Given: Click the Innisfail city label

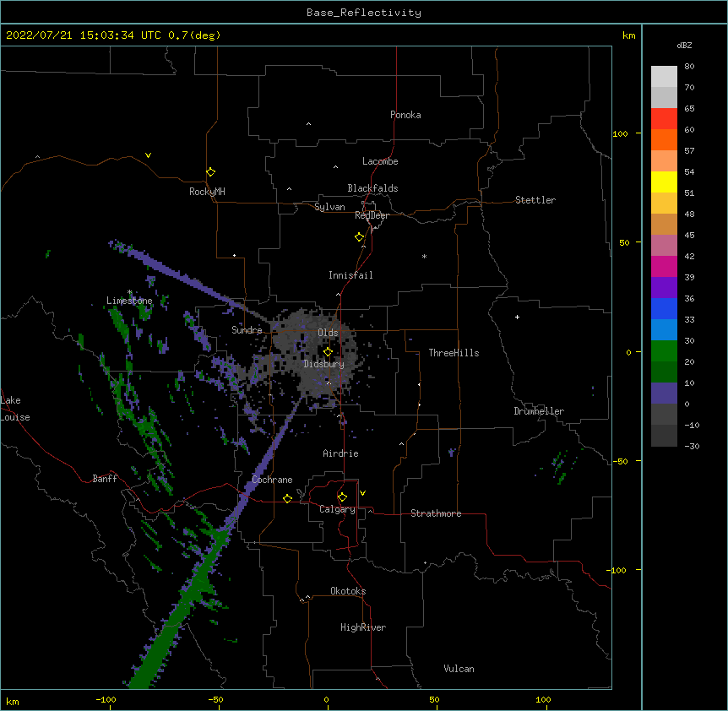Looking at the screenshot, I should (350, 275).
